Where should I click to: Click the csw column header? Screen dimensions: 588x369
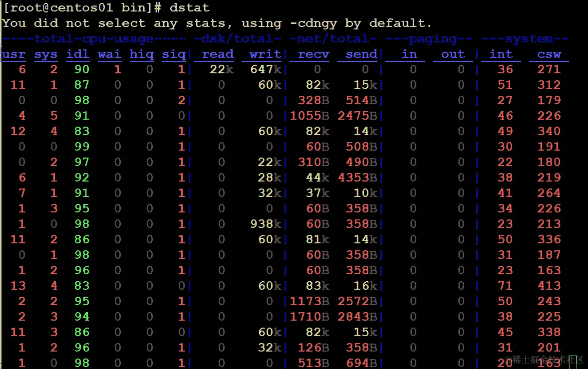549,54
